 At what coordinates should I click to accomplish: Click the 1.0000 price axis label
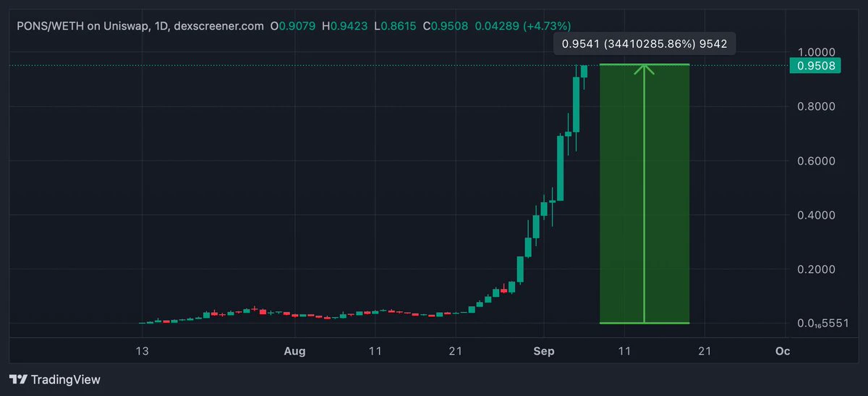tap(816, 52)
